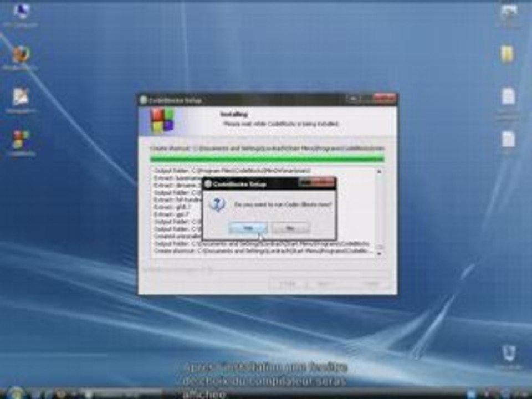Click the greyed Back button in installer
Viewport: 532px width, 399px height.
coord(288,284)
